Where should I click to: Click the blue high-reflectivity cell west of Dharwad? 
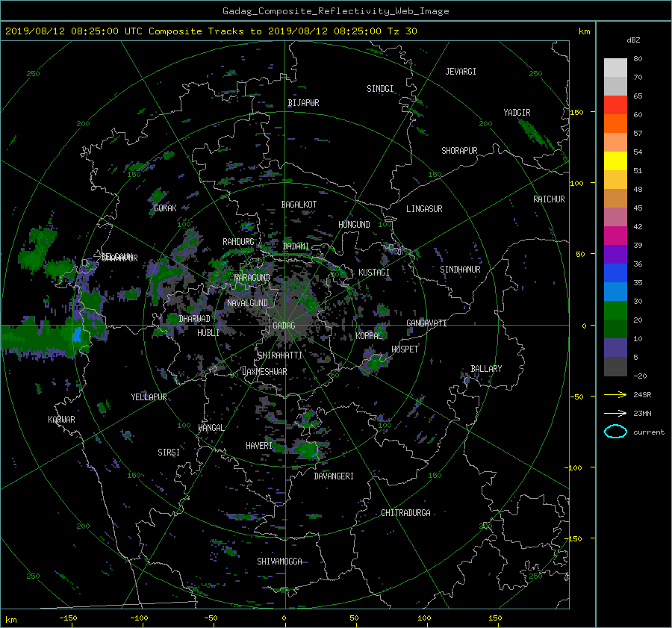point(77,335)
